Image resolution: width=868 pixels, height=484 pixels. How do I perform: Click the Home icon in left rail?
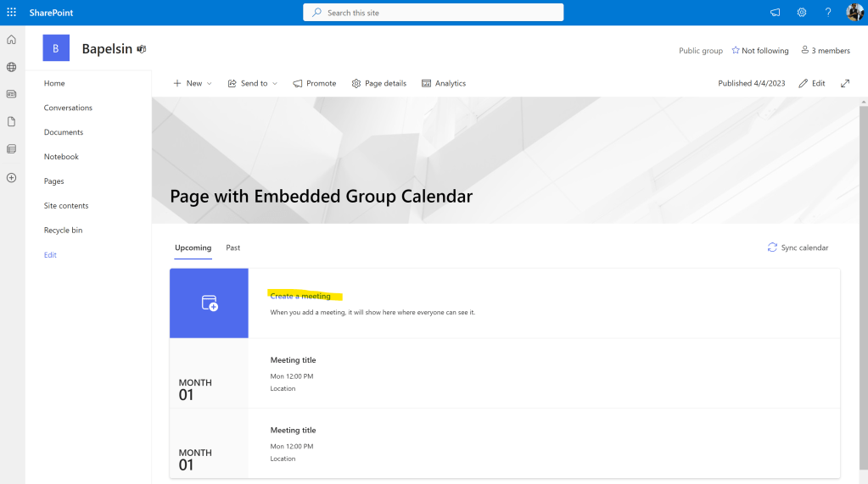tap(11, 40)
